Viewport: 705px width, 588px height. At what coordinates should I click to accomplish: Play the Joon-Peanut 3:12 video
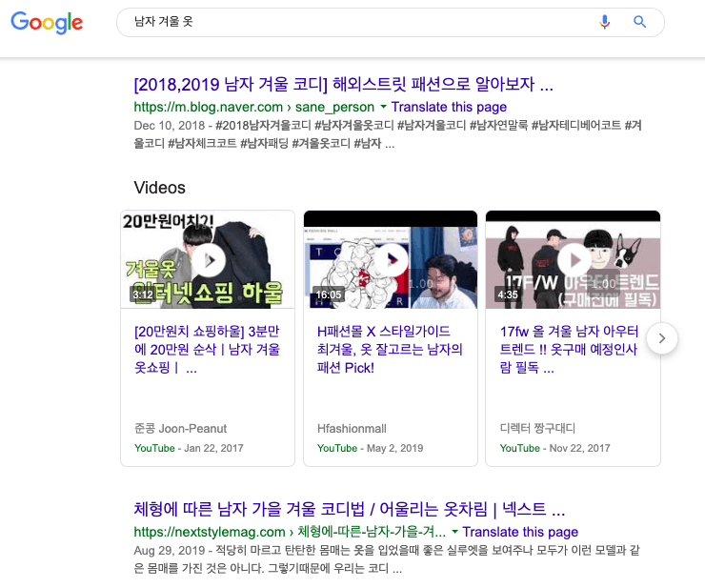click(x=209, y=260)
